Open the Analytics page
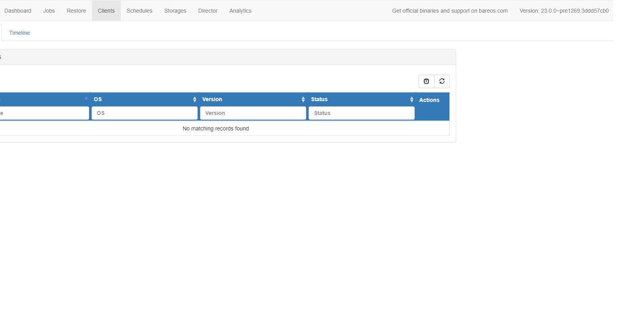 coord(240,11)
